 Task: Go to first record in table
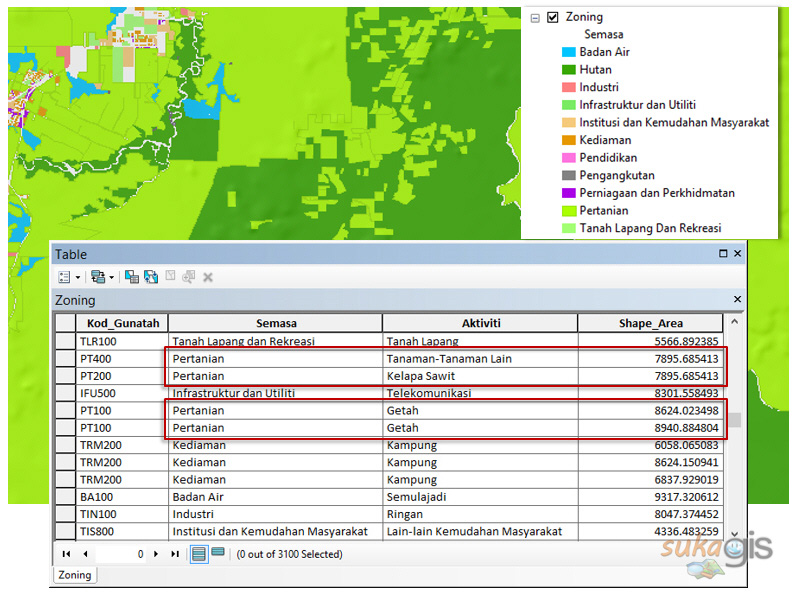tap(66, 554)
